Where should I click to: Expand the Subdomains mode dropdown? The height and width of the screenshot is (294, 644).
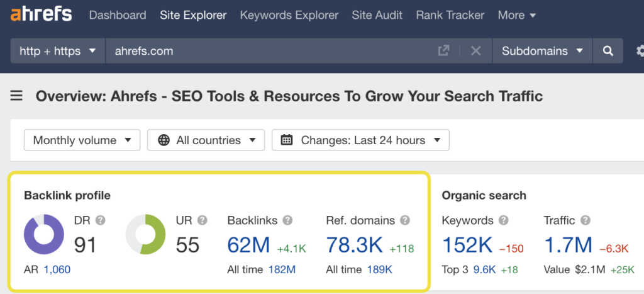coord(542,51)
